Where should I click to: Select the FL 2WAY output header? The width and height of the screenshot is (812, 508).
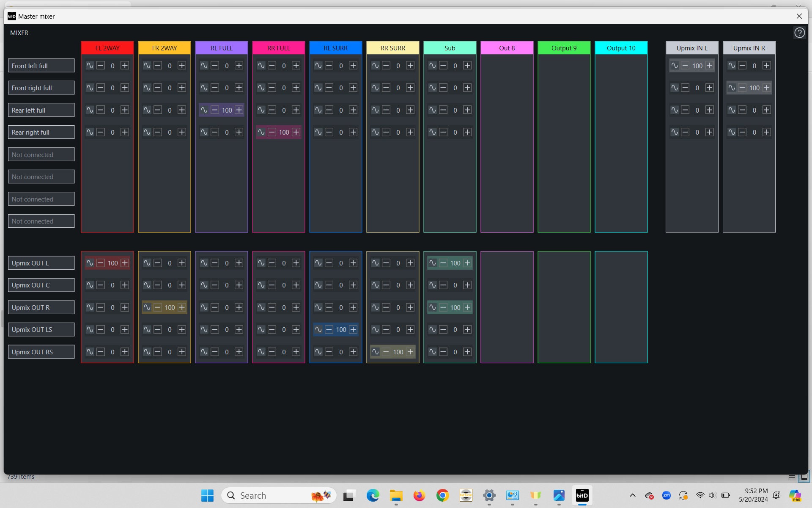(x=107, y=48)
